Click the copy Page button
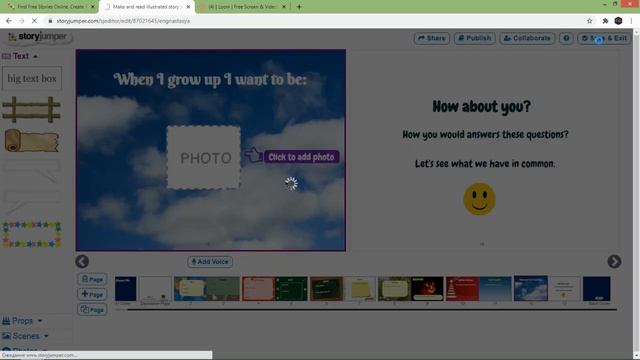Screen dimensions: 640x360 (x=92, y=309)
